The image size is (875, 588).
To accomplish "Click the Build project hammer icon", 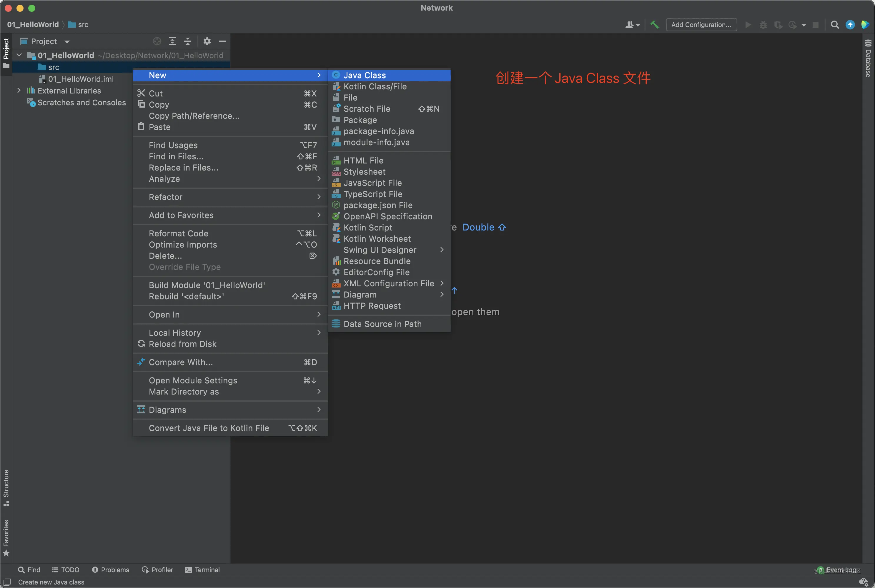I will (654, 25).
